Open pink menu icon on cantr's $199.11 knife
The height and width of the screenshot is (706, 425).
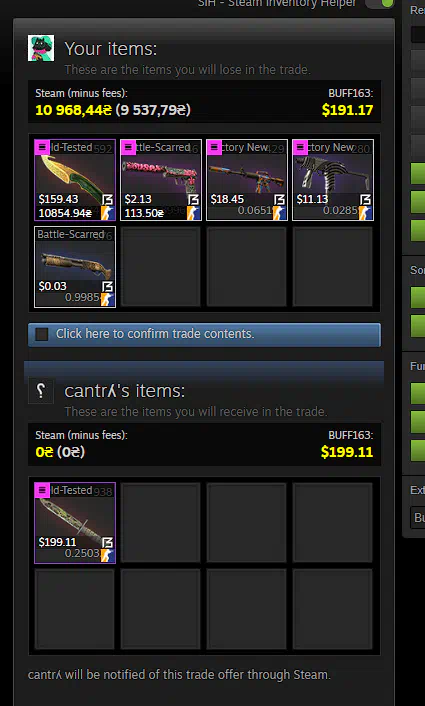[42, 490]
